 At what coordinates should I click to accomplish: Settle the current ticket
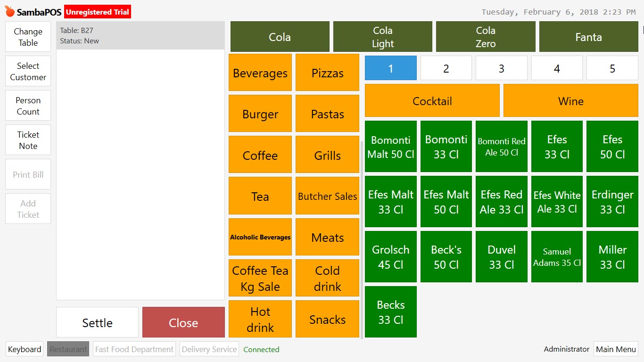[97, 322]
